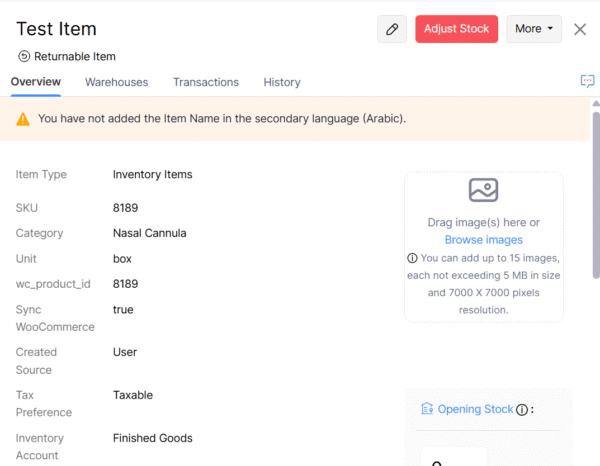The image size is (600, 466).
Task: Click the vertical scrollbar thumb
Action: 596,190
